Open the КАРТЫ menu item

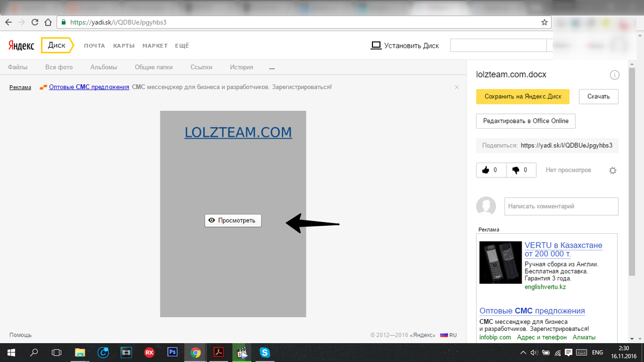pyautogui.click(x=123, y=46)
